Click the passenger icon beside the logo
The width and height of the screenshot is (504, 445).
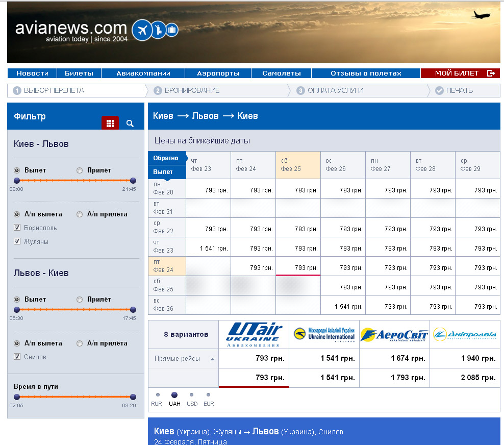(159, 30)
